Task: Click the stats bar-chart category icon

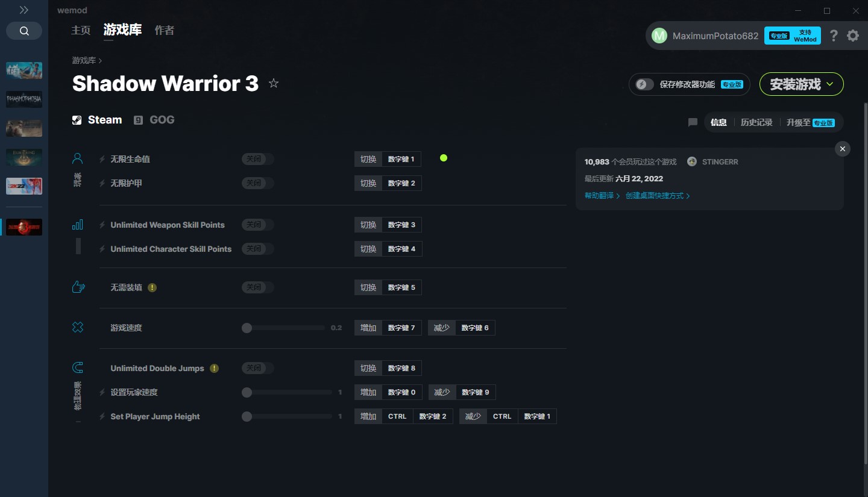Action: [x=78, y=225]
